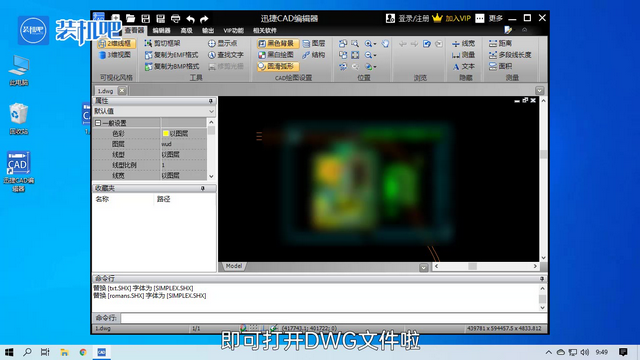Viewport: 640px width, 360px height.
Task: Toggle 圆滑弧形 smooth arcs
Action: click(x=278, y=66)
